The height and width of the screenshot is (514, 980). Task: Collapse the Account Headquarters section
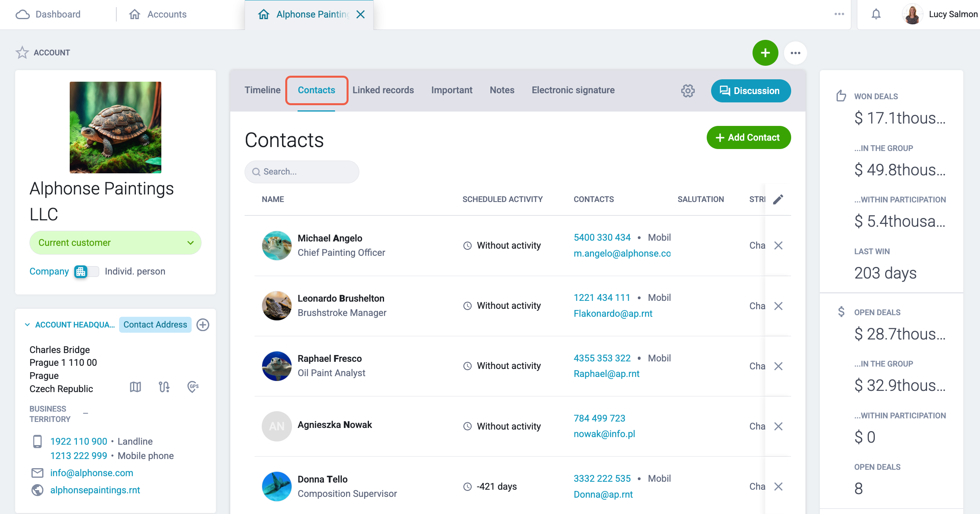[27, 325]
